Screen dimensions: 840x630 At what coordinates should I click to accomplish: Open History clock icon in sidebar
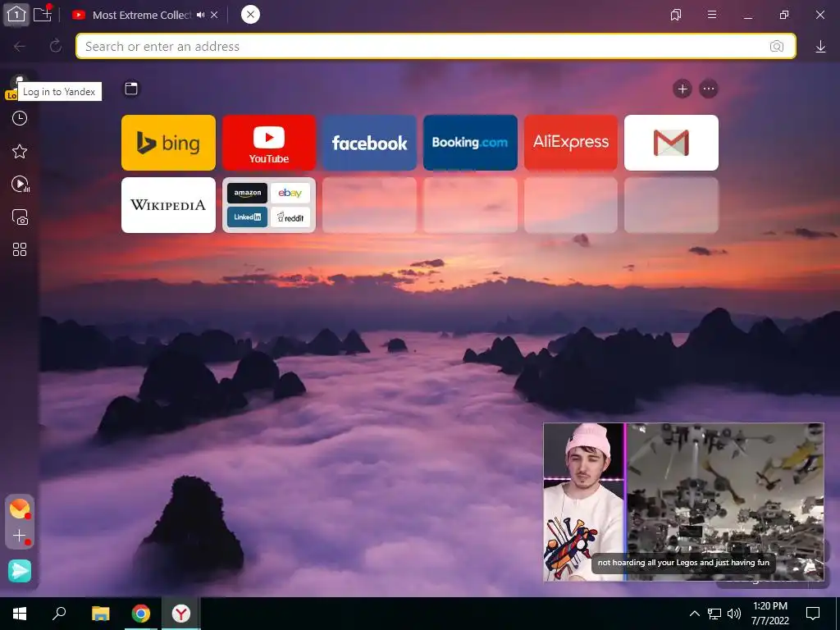click(20, 118)
